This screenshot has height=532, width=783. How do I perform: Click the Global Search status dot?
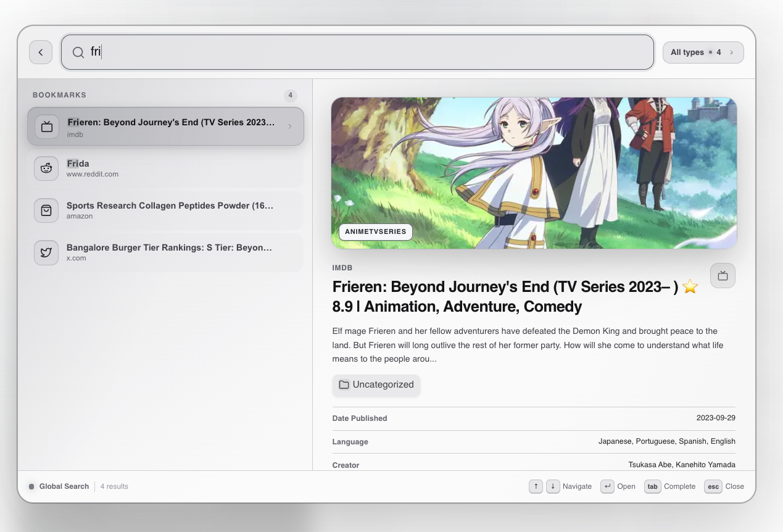(31, 486)
